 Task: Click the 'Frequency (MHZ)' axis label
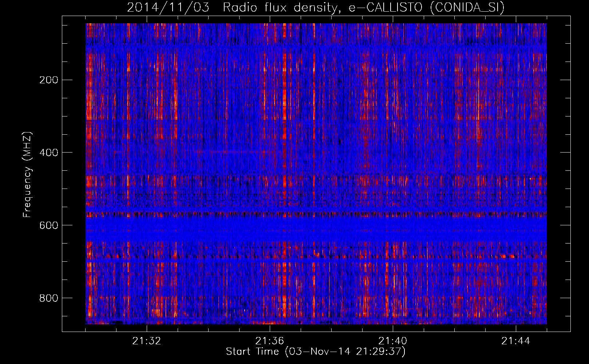pos(27,175)
